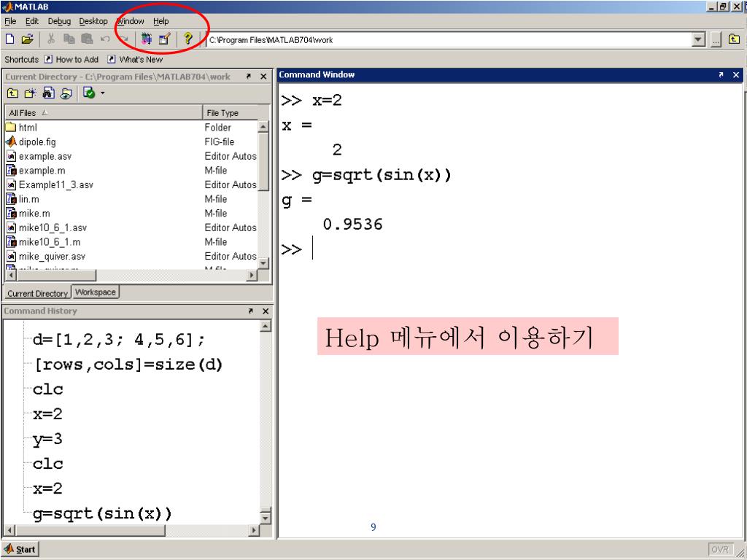Screen dimensions: 747x560
Task: Click the Cut scissors icon
Action: (51, 39)
